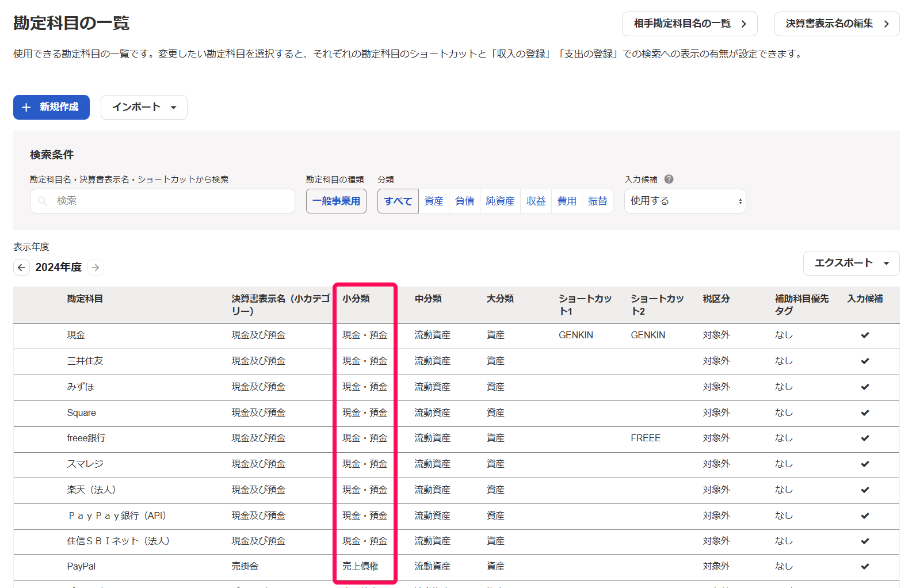This screenshot has height=588, width=916.
Task: Select the みずほ account name
Action: click(x=81, y=387)
